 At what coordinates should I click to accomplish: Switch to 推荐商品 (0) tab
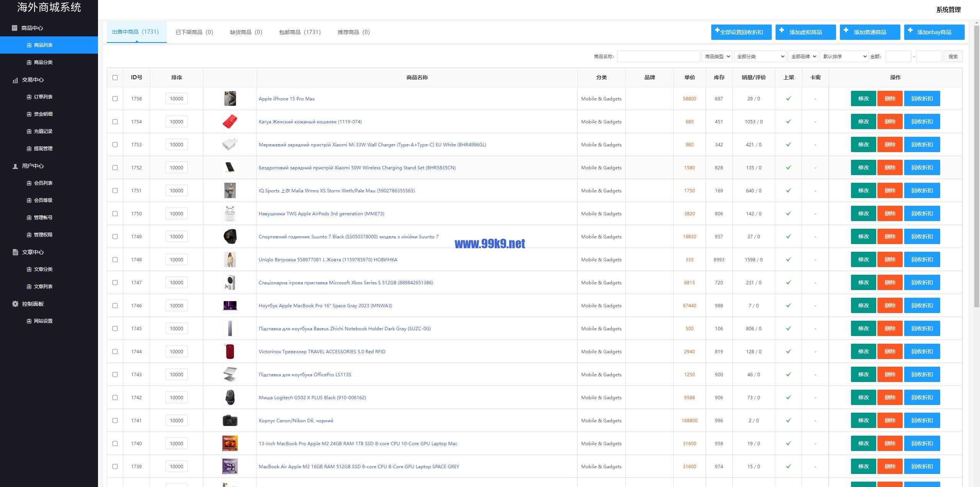(354, 32)
